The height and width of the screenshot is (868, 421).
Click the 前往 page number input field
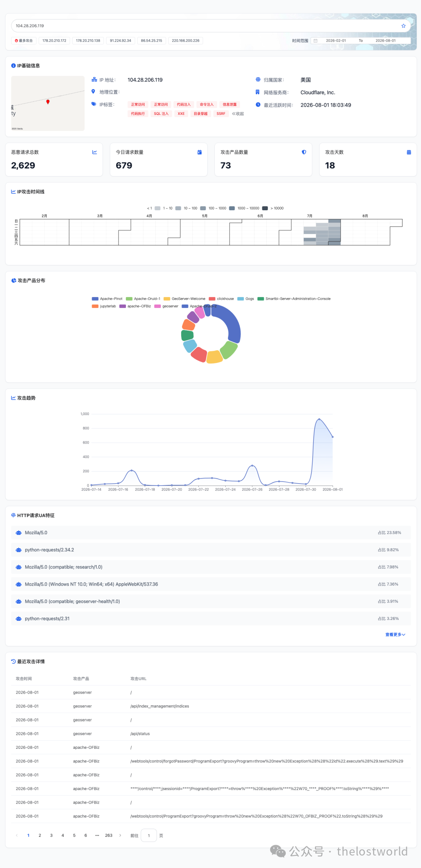(149, 835)
